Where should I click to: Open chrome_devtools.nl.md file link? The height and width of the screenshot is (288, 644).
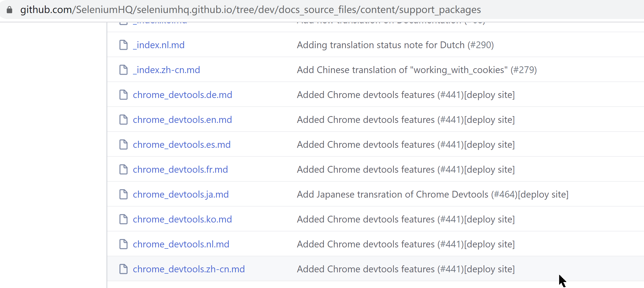181,244
